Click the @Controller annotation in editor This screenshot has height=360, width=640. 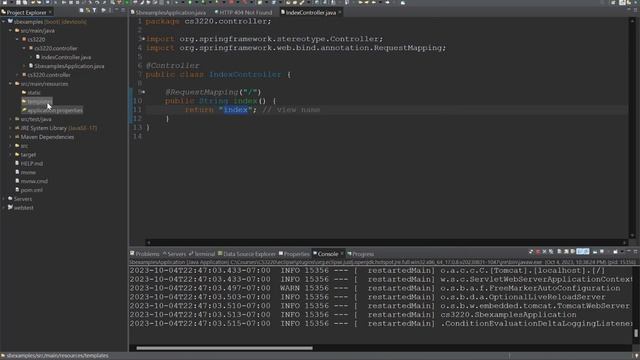(173, 66)
